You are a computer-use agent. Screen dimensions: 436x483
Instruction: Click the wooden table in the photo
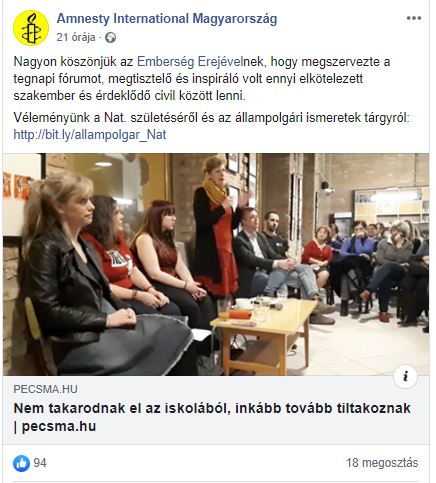click(263, 333)
